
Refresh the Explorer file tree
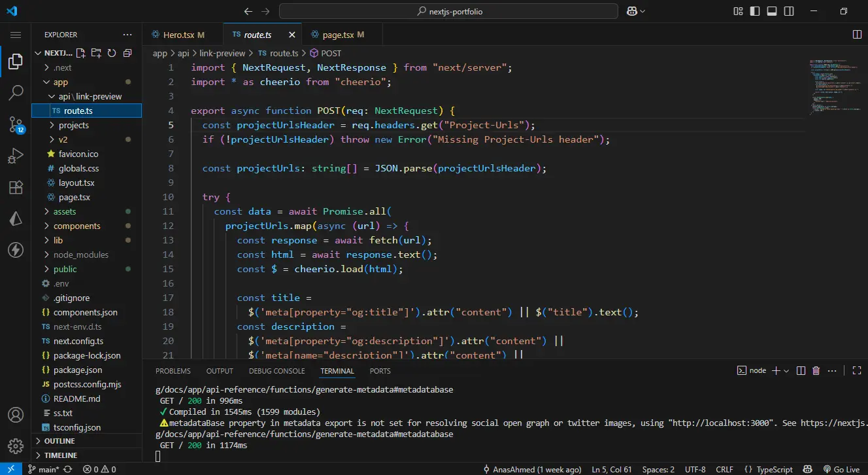click(x=112, y=53)
